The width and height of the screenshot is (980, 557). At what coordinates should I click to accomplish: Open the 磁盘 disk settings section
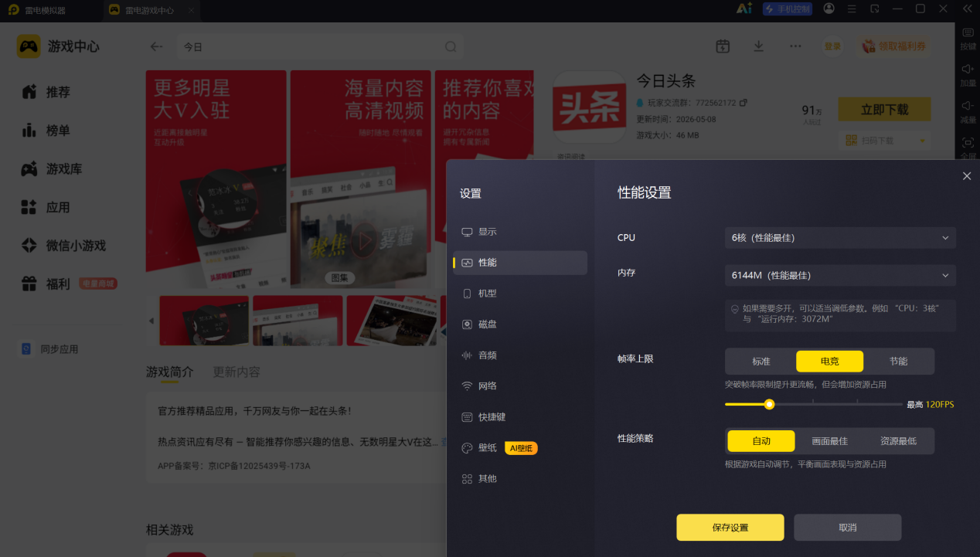point(520,324)
